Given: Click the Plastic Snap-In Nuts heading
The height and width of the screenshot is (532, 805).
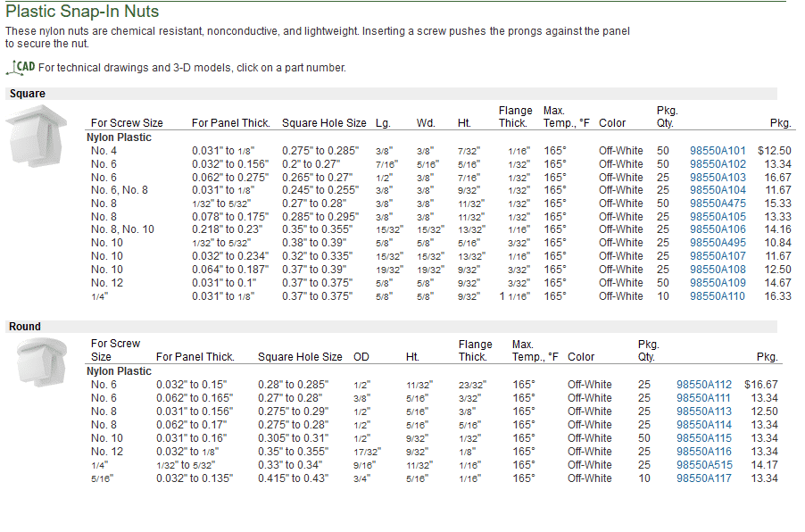Looking at the screenshot, I should pyautogui.click(x=82, y=12).
